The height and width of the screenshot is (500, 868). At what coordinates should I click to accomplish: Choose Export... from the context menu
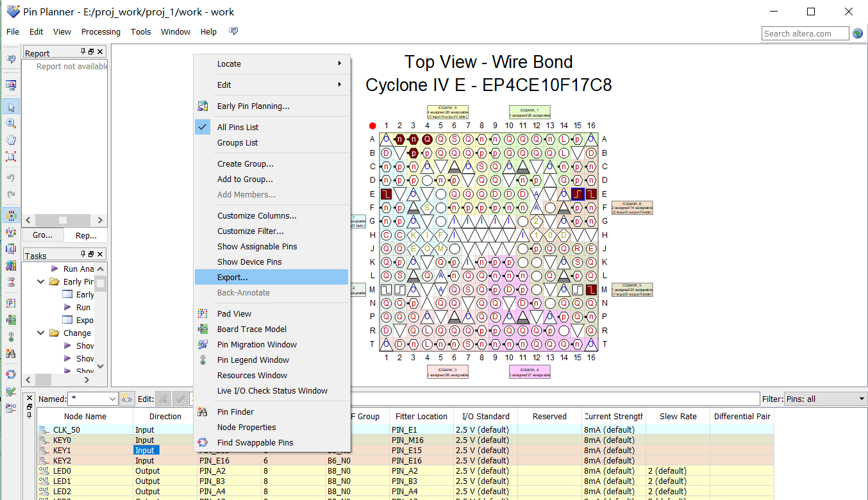click(x=272, y=277)
